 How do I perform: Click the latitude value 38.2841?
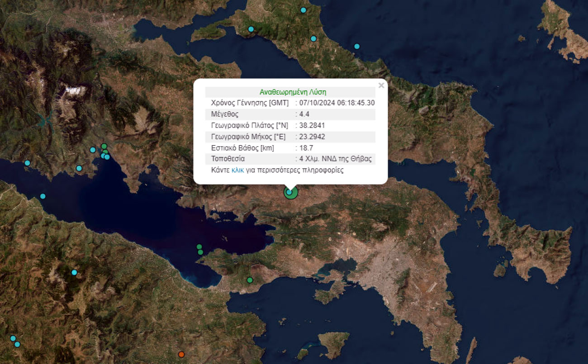(x=312, y=125)
